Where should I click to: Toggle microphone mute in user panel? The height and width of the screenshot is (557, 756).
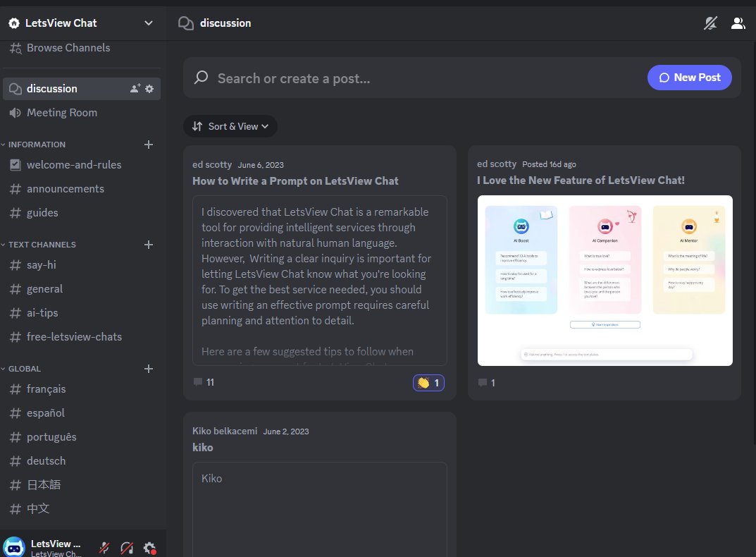104,548
